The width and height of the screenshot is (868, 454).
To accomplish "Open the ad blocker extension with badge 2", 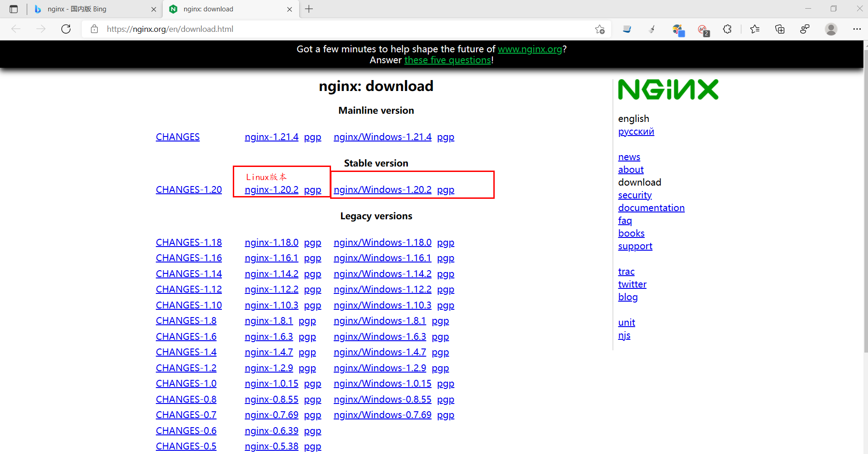I will tap(703, 30).
